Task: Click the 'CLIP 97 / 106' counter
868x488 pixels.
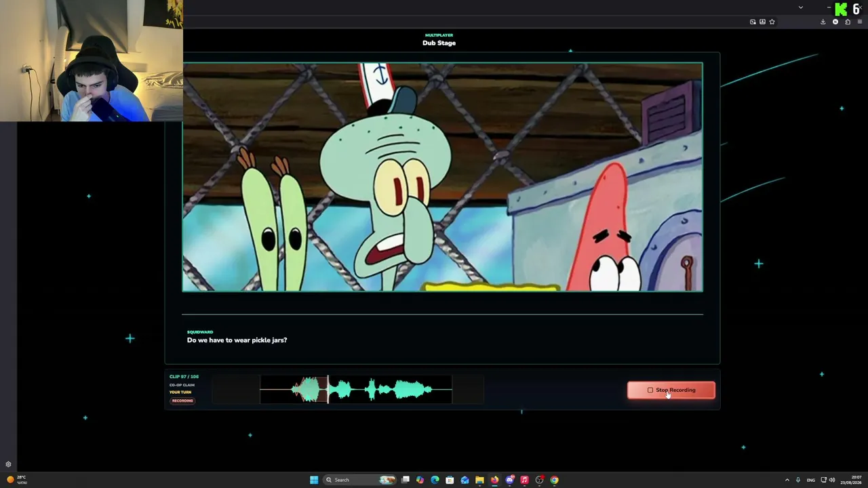Action: pos(184,377)
